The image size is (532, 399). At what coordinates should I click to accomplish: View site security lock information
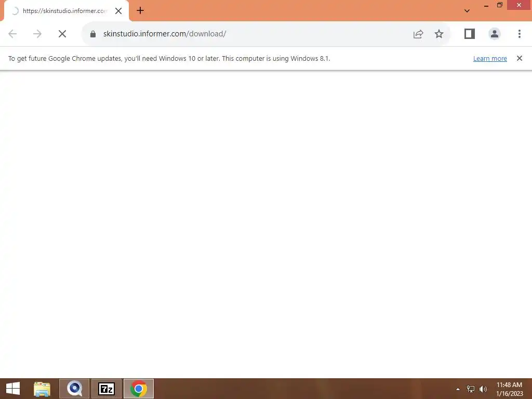[x=93, y=34]
